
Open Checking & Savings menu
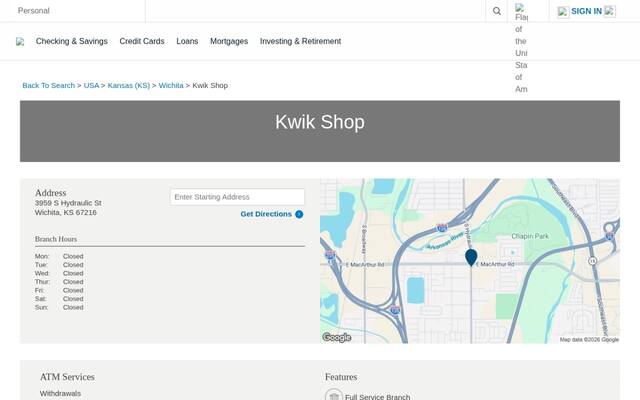pyautogui.click(x=72, y=41)
